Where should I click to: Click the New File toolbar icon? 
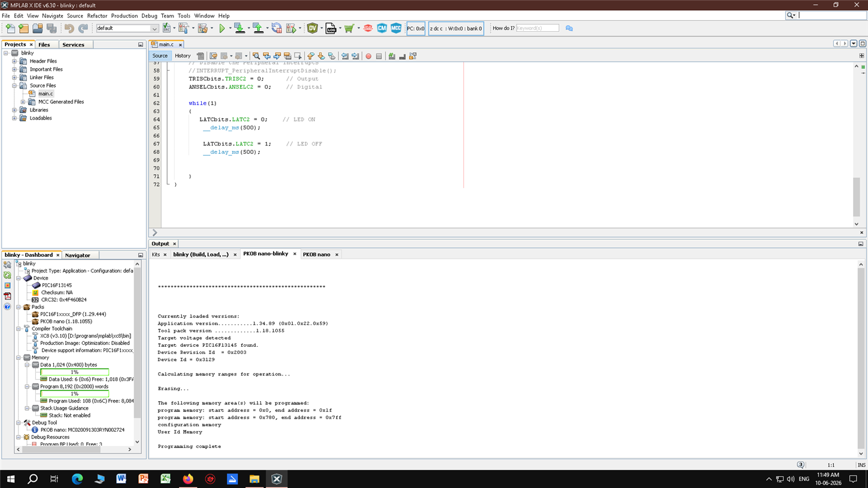(x=10, y=28)
